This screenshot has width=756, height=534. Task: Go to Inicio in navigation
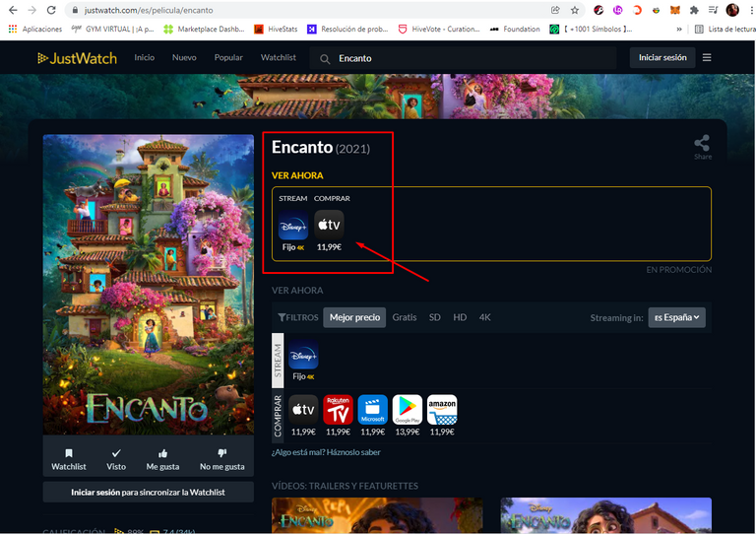[144, 57]
